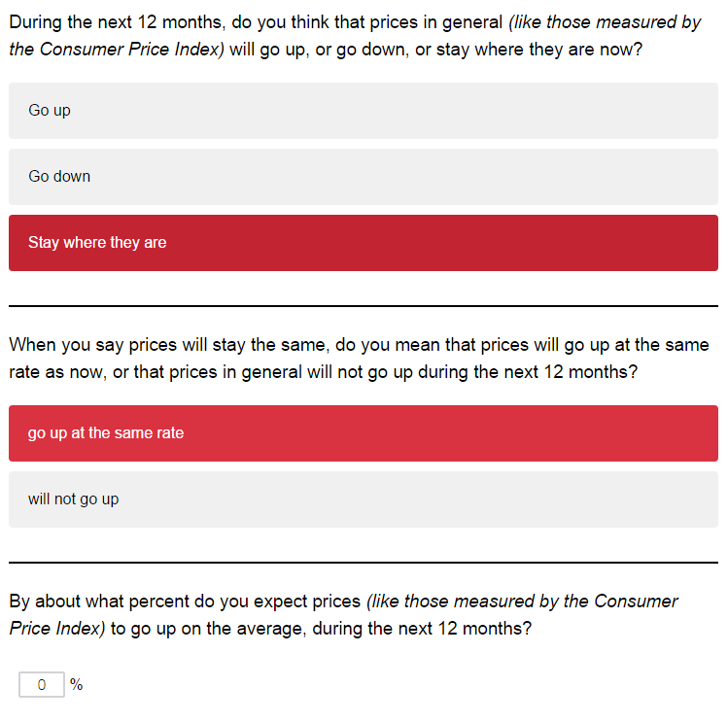Deselect the dark red "Stay where they are" button

click(x=364, y=243)
